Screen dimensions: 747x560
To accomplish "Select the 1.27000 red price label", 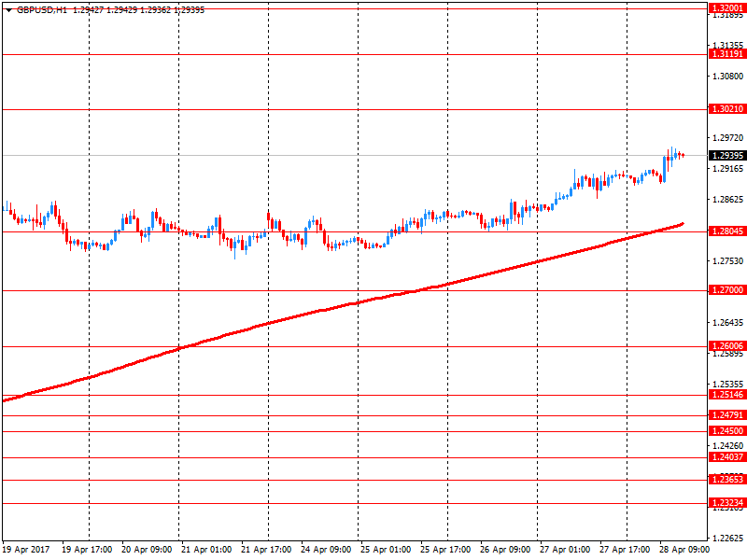I will pyautogui.click(x=727, y=290).
